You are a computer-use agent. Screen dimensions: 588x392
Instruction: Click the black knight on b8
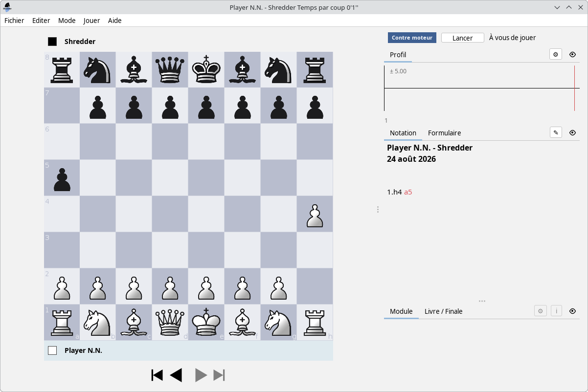pos(98,69)
